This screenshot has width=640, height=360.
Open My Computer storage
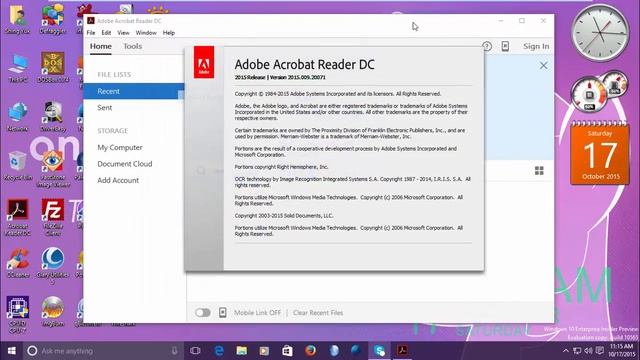[120, 147]
